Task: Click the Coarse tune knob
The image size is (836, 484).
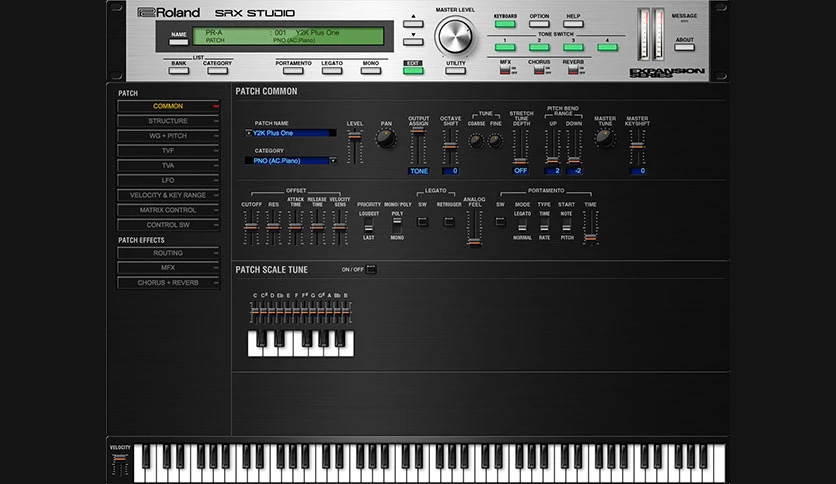Action: pos(476,141)
